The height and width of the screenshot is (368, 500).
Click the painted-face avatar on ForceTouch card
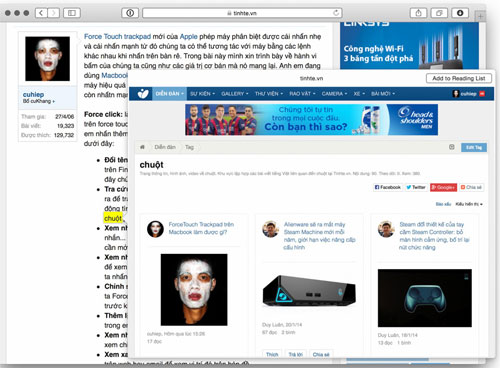pos(155,229)
